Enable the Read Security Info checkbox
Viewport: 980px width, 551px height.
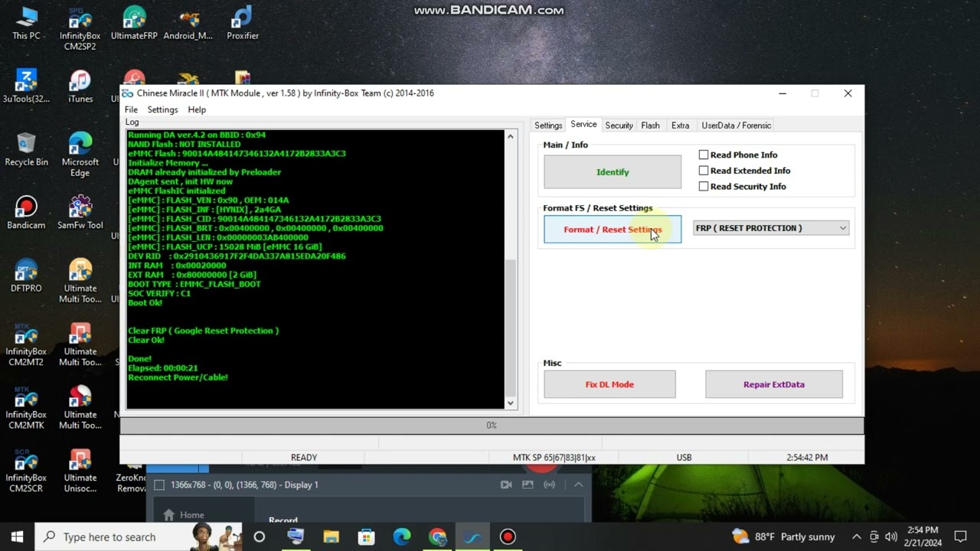pos(704,186)
